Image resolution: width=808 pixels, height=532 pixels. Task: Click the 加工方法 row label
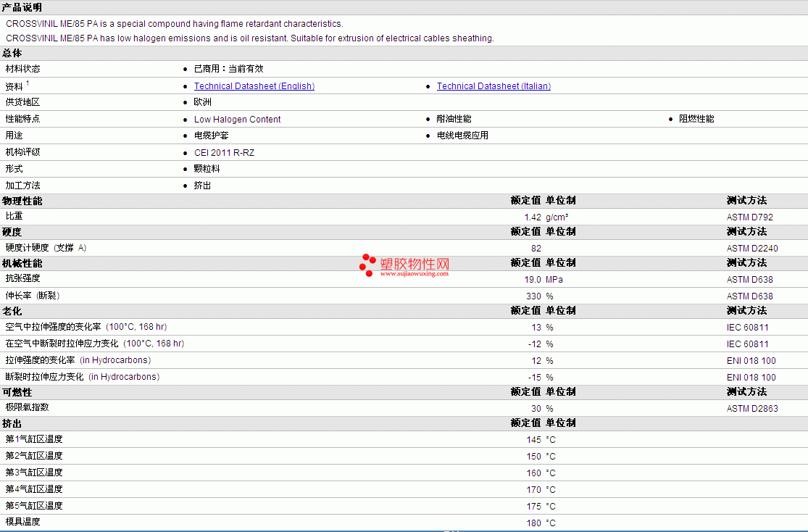coord(22,185)
